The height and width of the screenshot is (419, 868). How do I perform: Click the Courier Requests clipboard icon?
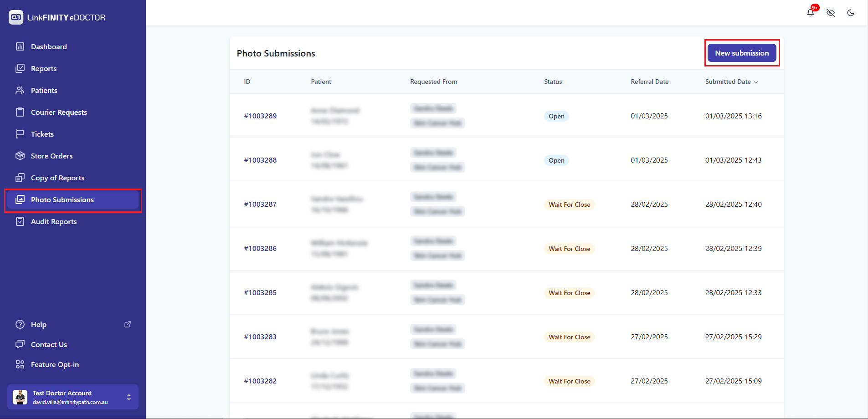click(20, 112)
